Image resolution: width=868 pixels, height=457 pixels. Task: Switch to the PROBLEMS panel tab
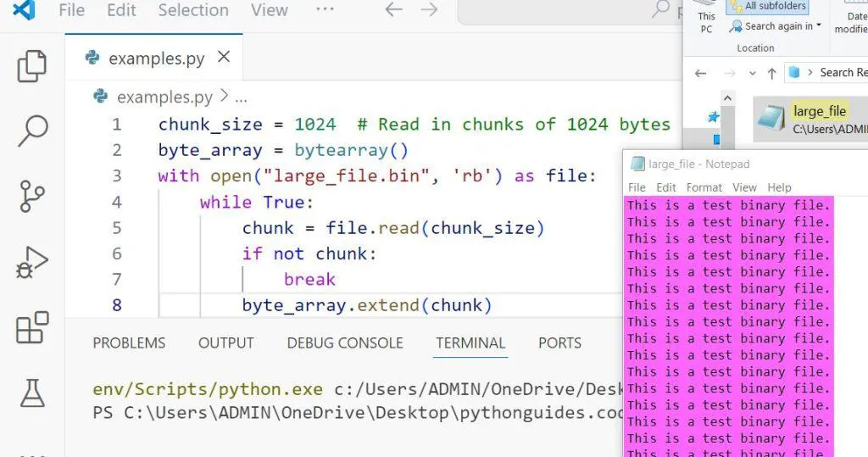pyautogui.click(x=129, y=343)
